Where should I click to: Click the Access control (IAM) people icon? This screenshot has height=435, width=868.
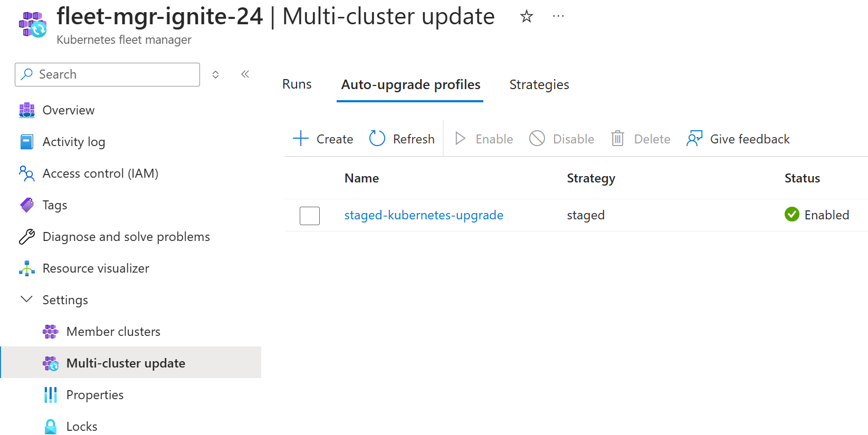coord(27,173)
